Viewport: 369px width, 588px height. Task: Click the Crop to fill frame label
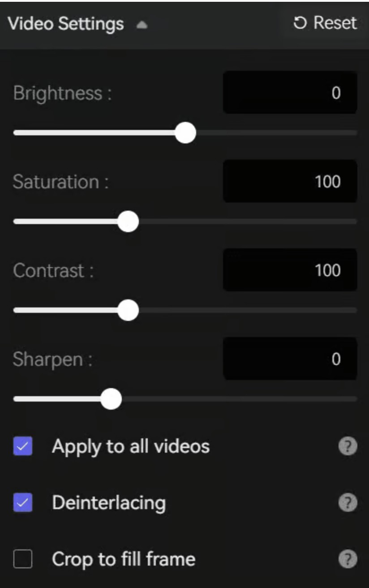click(x=124, y=559)
